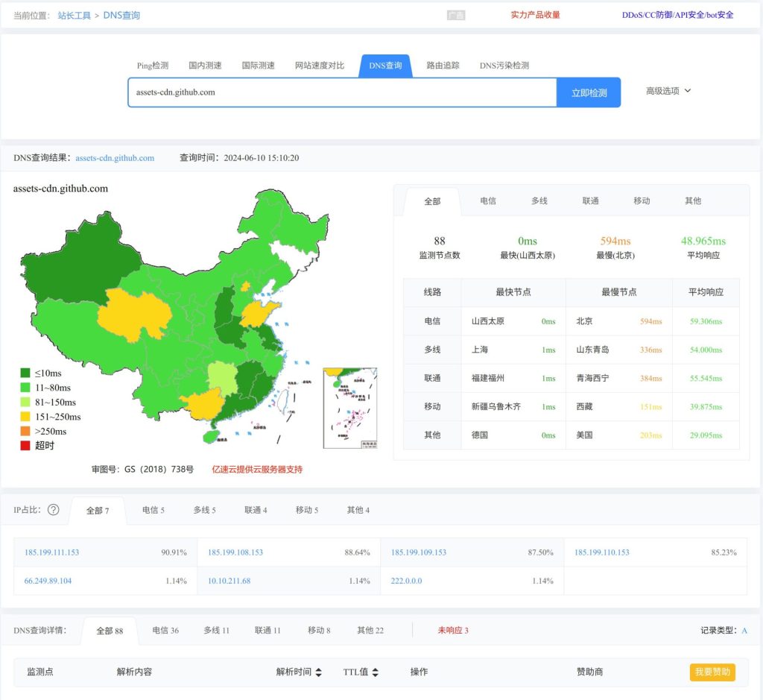Select 移动 tab in stats panel

642,201
